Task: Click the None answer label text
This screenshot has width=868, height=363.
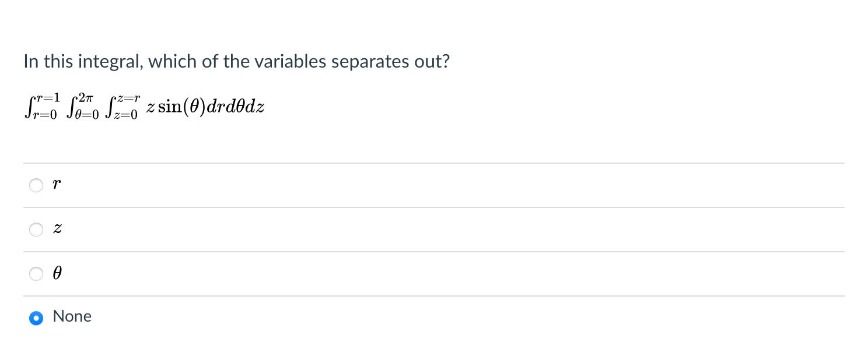Action: [72, 316]
